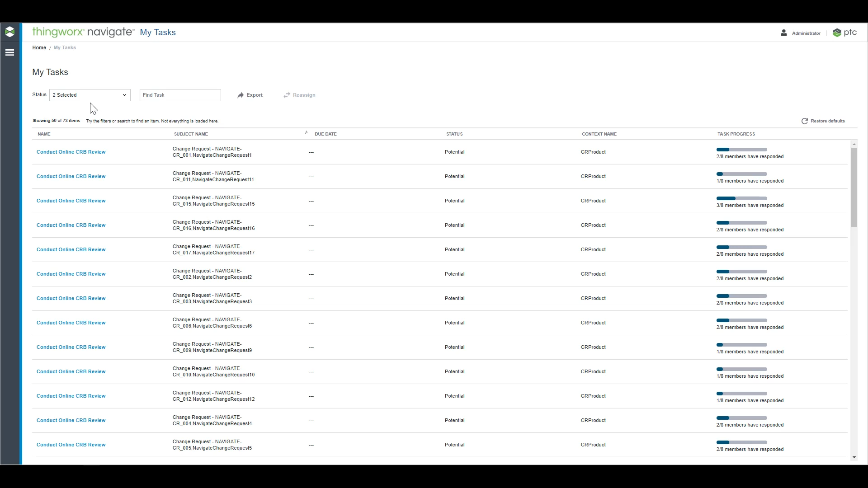Click progress bar for CR_011 row
The width and height of the screenshot is (868, 488).
coord(742,174)
